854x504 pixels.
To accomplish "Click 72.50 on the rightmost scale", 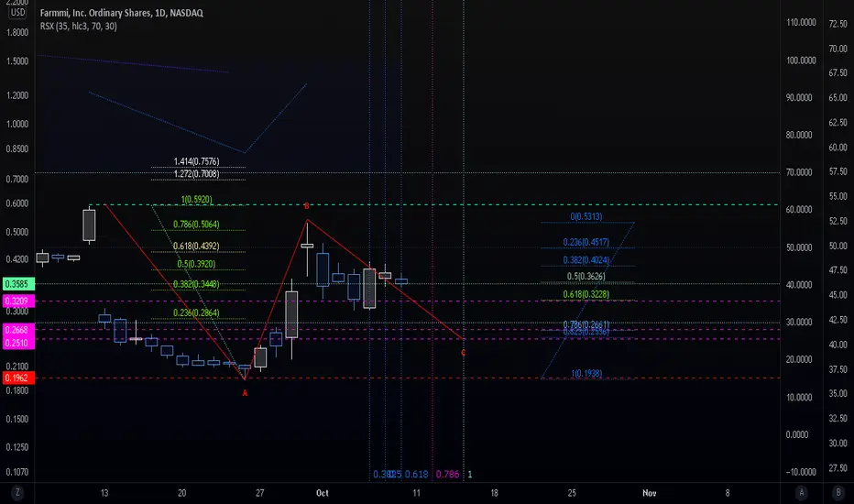I will pyautogui.click(x=838, y=24).
